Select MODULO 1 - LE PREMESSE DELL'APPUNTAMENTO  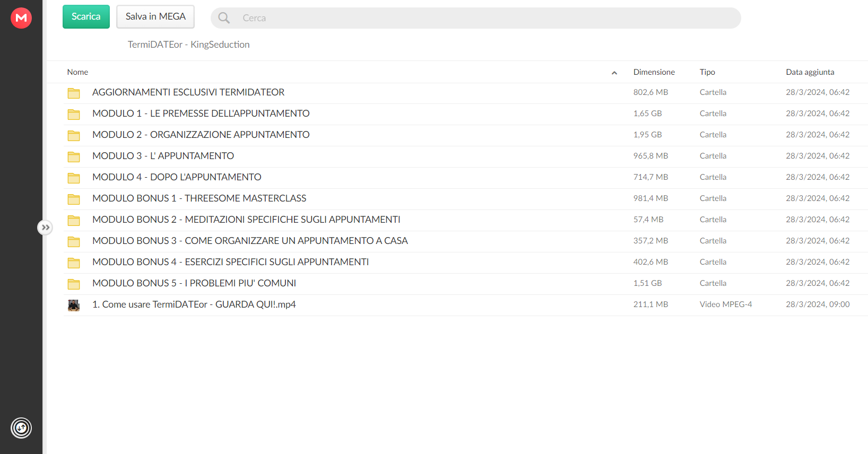coord(201,113)
